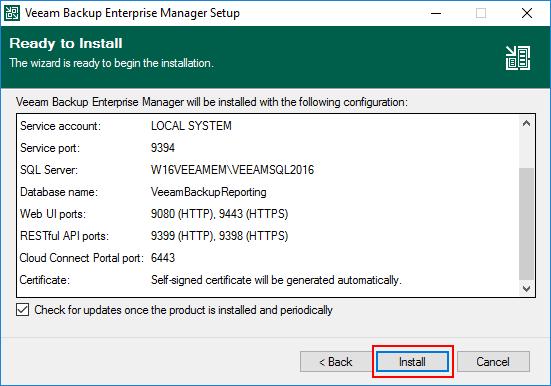Viewport: 551px width, 386px height.
Task: Click the installer graphic icon in green header
Action: pos(518,58)
